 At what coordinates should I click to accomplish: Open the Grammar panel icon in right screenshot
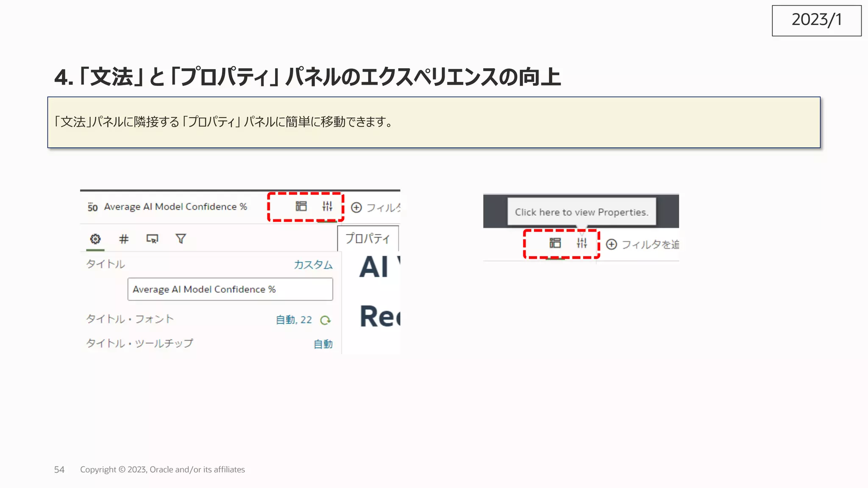pyautogui.click(x=555, y=243)
